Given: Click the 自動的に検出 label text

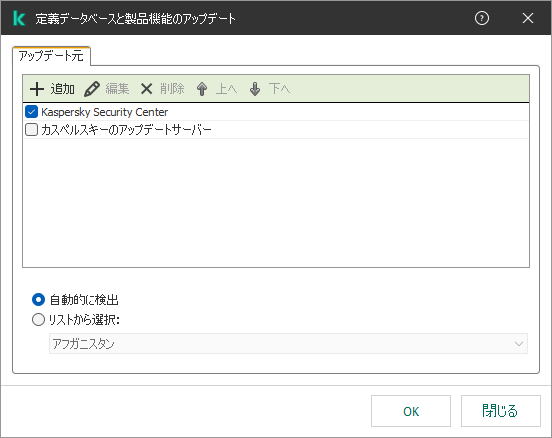Looking at the screenshot, I should 84,300.
